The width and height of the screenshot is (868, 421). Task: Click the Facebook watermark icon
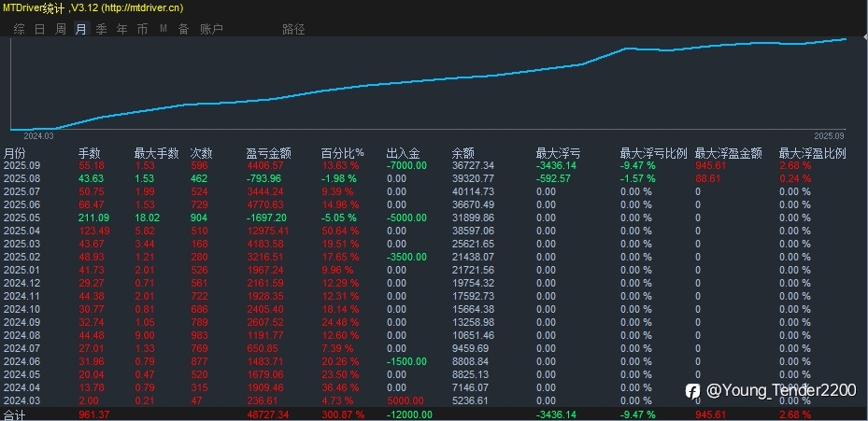692,391
